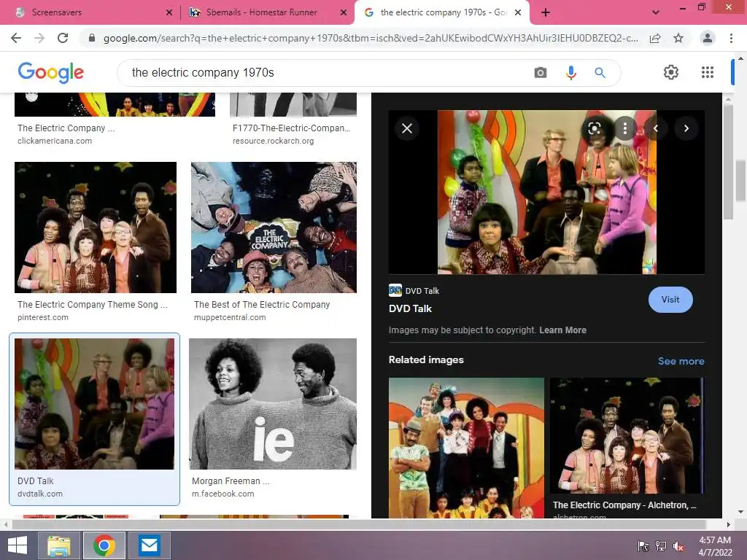Screen dimensions: 747x560
Task: Open the Action Center flag tray icon
Action: pyautogui.click(x=643, y=545)
